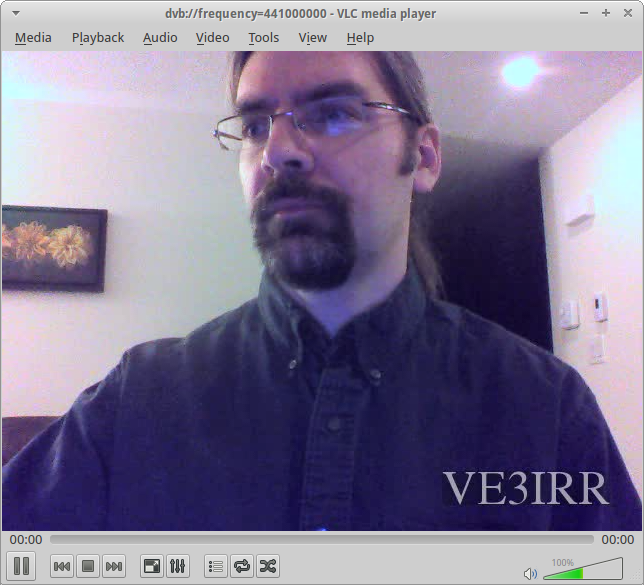Viewport: 644px width, 585px height.
Task: Click the playback seek bar
Action: coord(321,540)
